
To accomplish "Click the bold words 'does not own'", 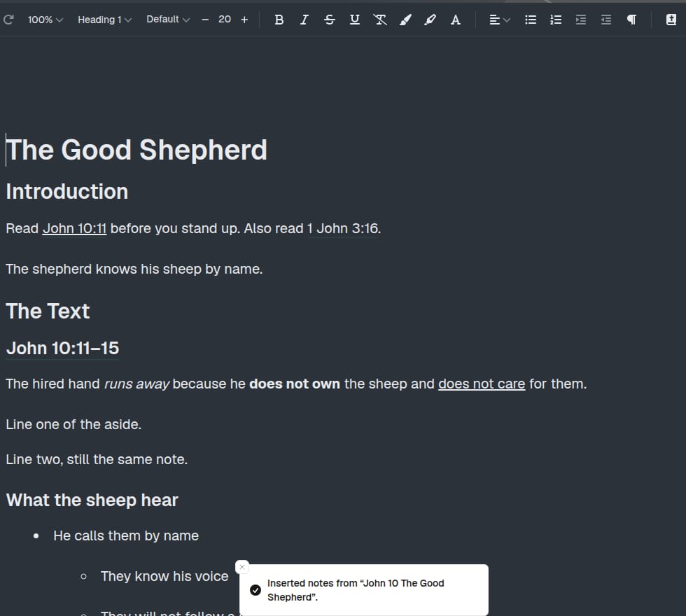I will pos(295,384).
